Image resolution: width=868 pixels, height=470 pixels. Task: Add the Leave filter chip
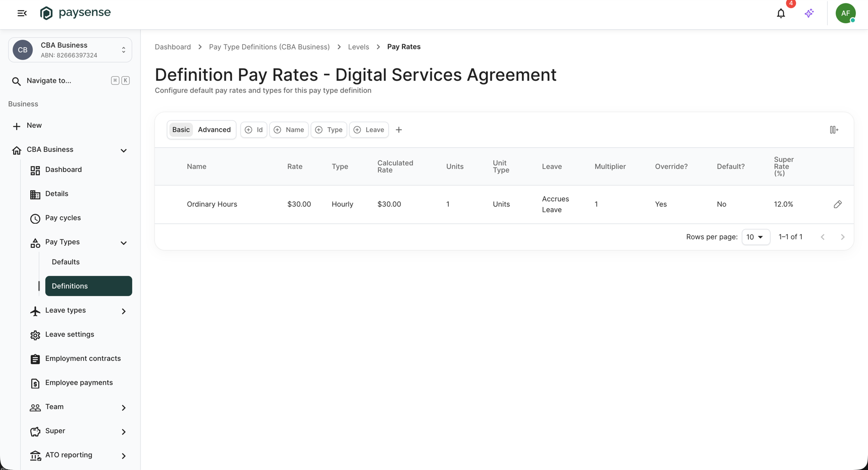(369, 130)
